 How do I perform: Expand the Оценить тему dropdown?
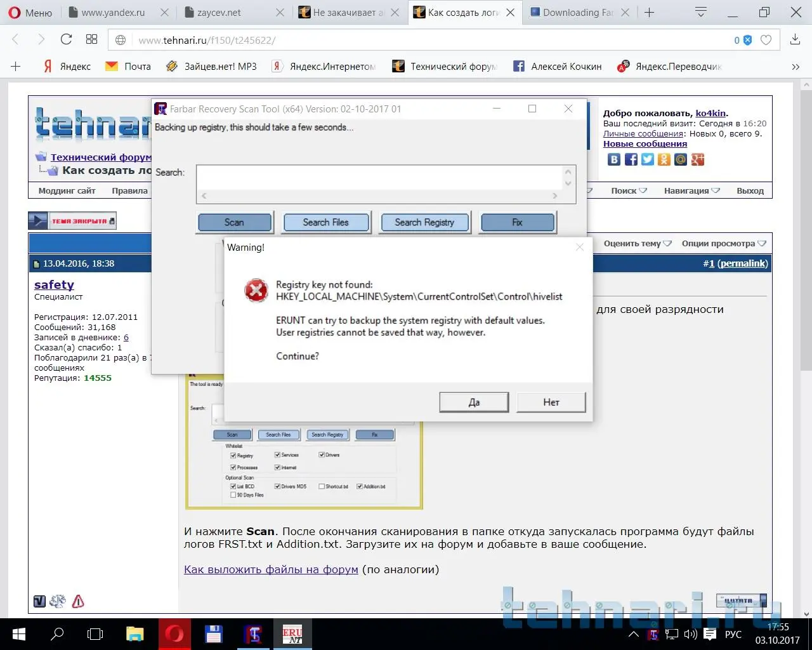[638, 243]
